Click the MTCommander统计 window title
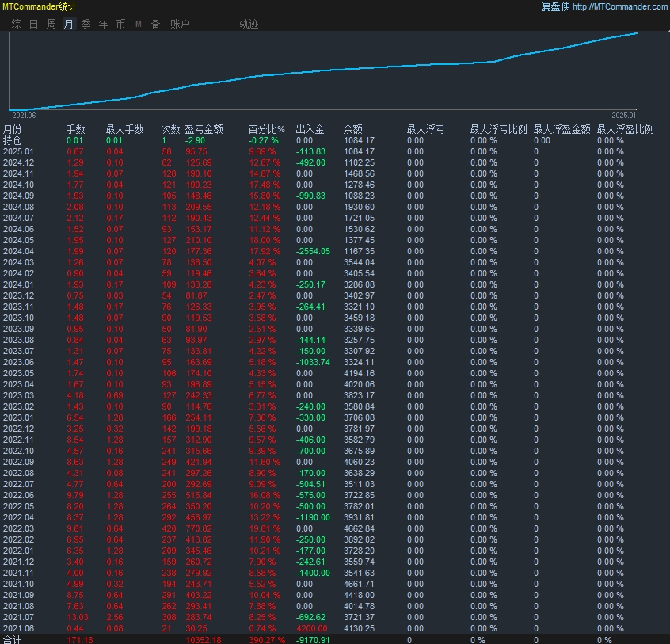 tap(40, 6)
